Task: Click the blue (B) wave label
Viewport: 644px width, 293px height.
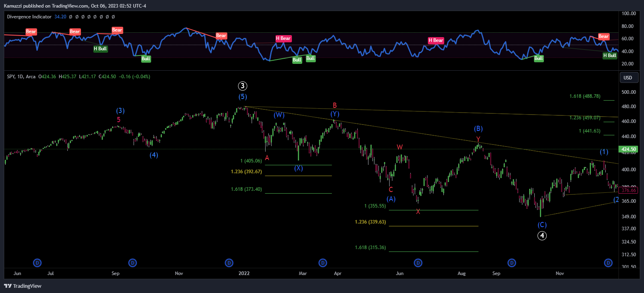Action: click(478, 129)
